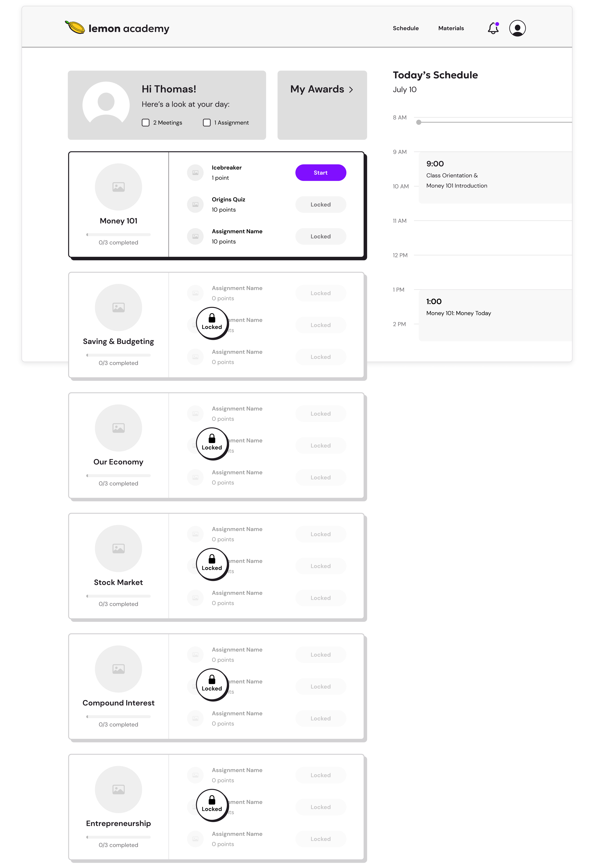
Task: Check the 2 Meetings checkbox
Action: tap(146, 123)
